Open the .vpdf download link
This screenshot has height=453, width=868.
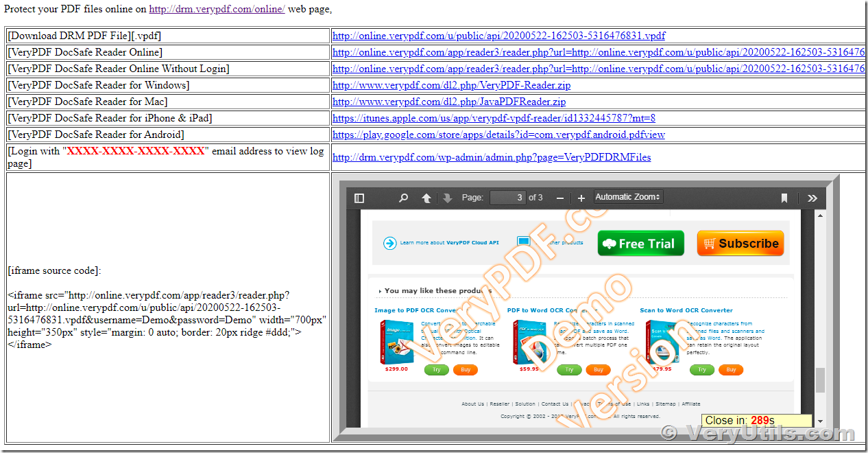point(498,36)
